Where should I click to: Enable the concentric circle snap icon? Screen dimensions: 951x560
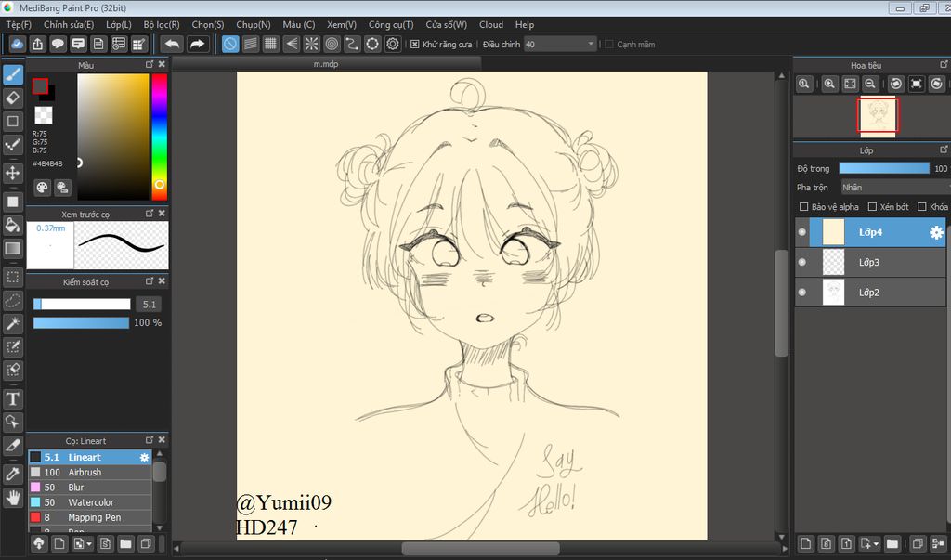point(332,44)
